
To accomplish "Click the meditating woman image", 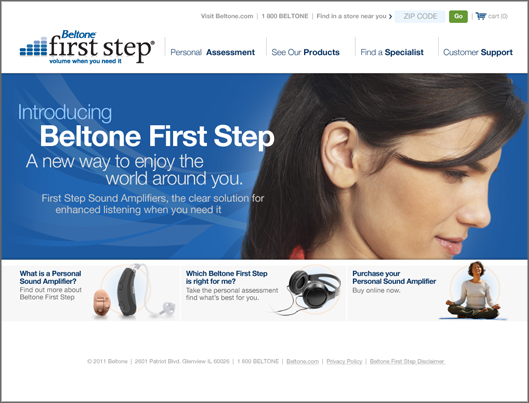I will pyautogui.click(x=474, y=290).
